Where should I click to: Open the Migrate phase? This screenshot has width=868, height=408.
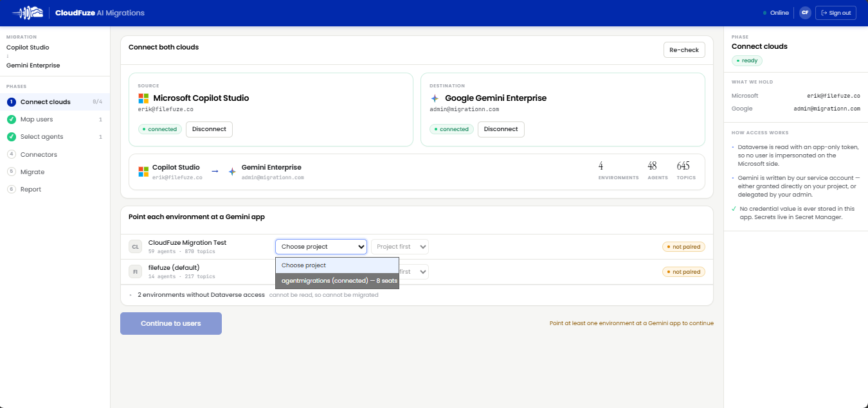point(55,172)
